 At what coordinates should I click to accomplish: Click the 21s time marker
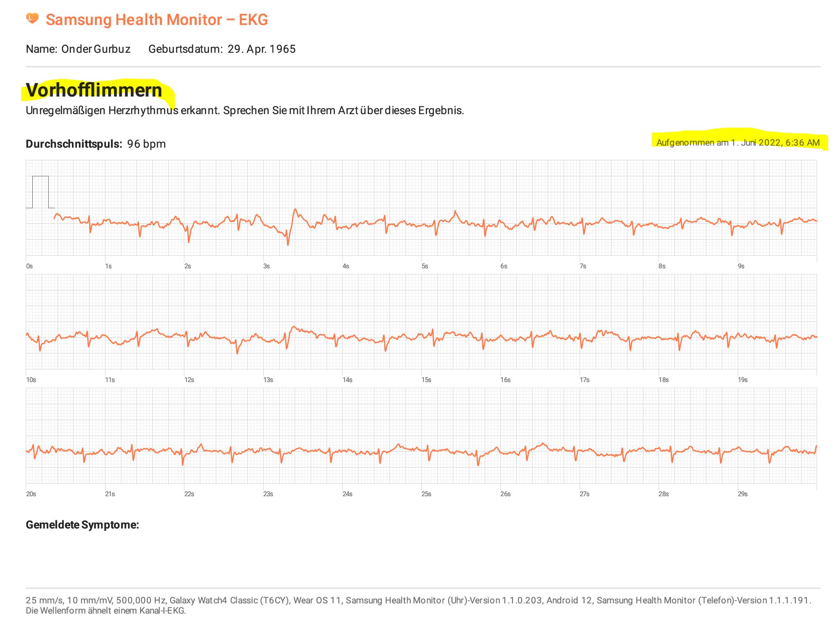pos(110,494)
